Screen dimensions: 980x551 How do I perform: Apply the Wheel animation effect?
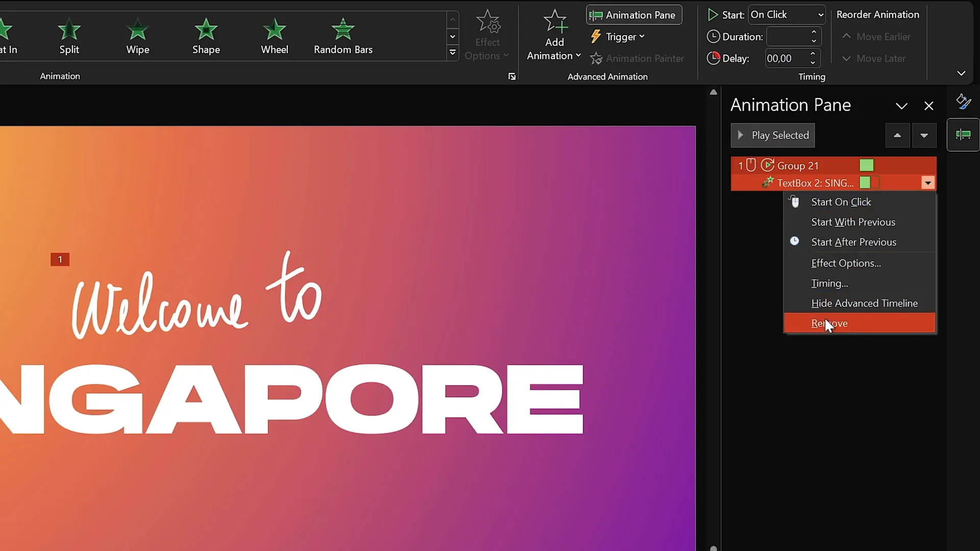pyautogui.click(x=274, y=36)
